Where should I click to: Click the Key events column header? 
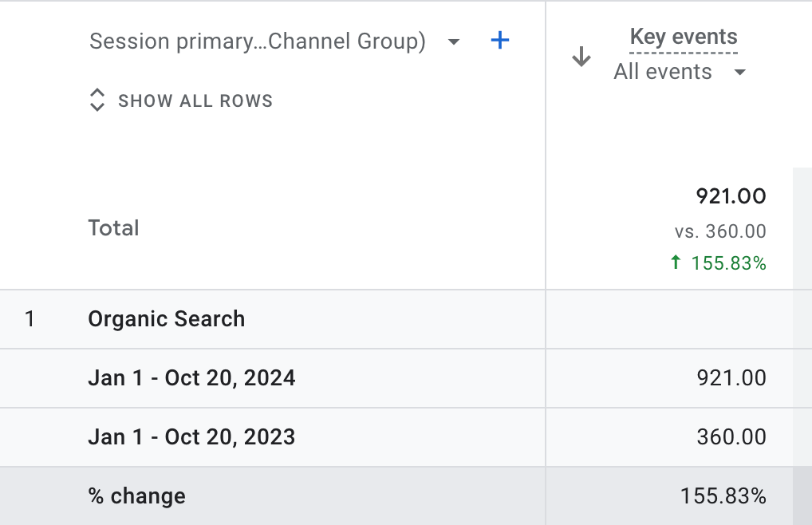click(684, 37)
